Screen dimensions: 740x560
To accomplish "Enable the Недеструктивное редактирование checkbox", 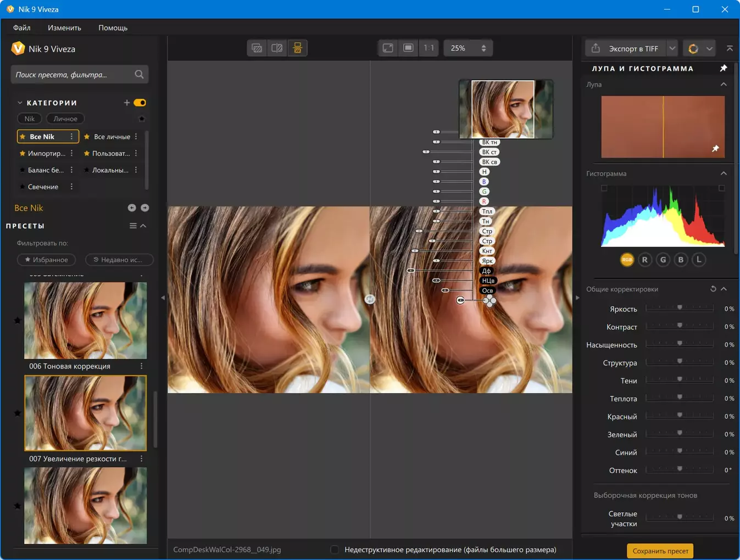I will [334, 550].
